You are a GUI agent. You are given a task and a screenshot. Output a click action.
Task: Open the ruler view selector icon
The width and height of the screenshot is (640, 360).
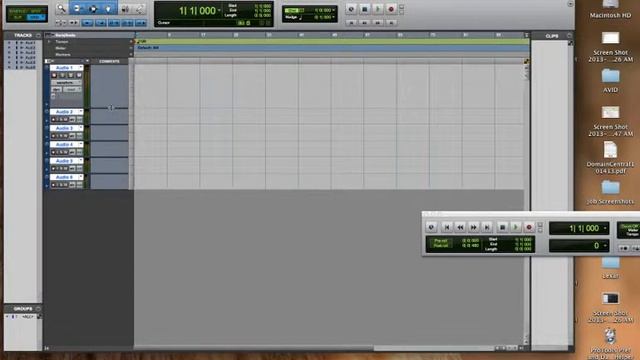(49, 35)
